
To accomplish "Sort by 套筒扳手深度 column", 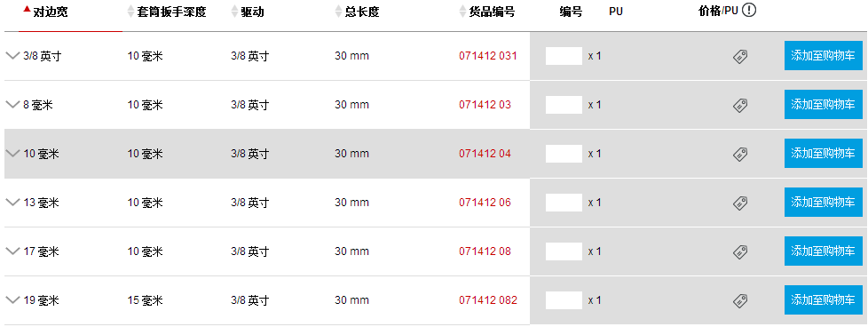I will 167,12.
